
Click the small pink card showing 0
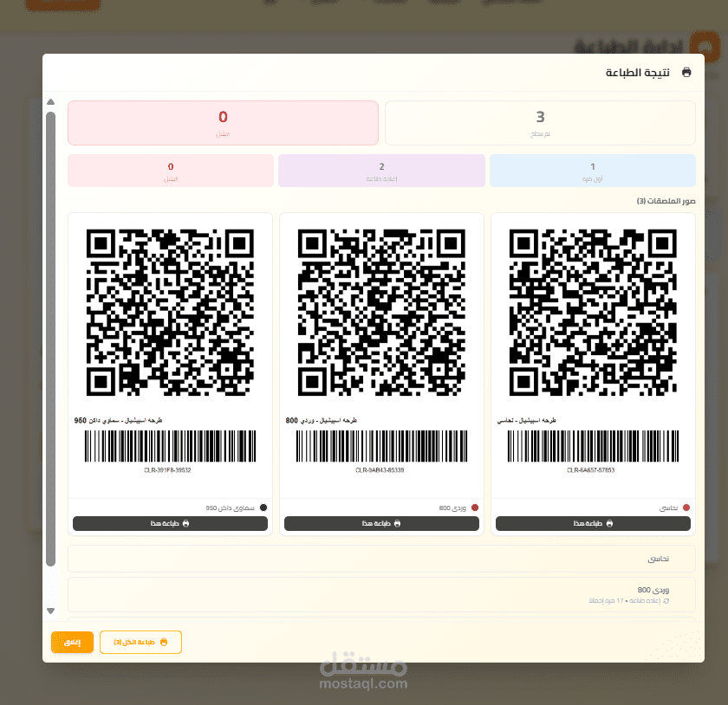pyautogui.click(x=171, y=171)
